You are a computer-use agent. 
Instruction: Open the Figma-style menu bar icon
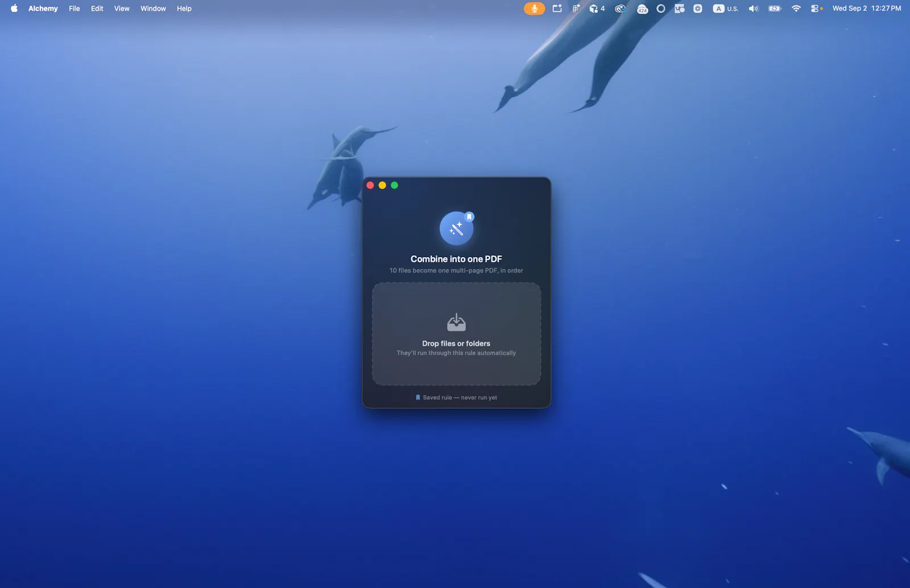576,9
